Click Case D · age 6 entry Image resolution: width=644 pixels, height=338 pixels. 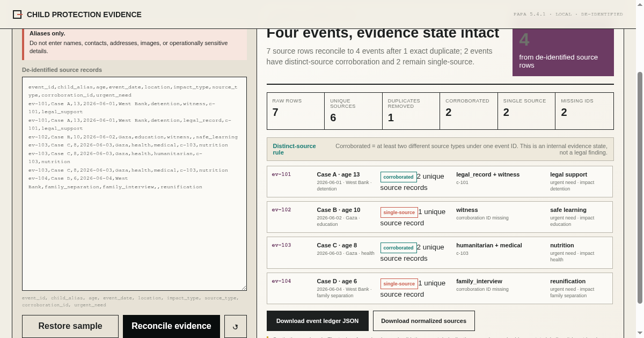click(336, 281)
